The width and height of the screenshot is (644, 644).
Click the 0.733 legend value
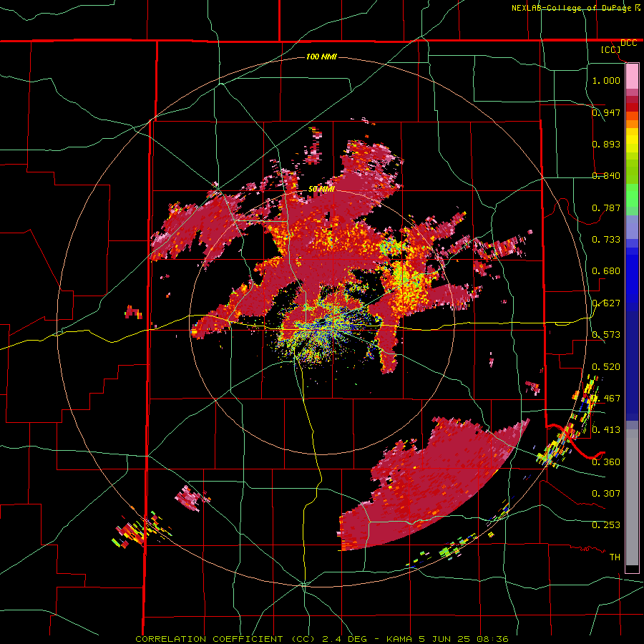click(x=606, y=239)
